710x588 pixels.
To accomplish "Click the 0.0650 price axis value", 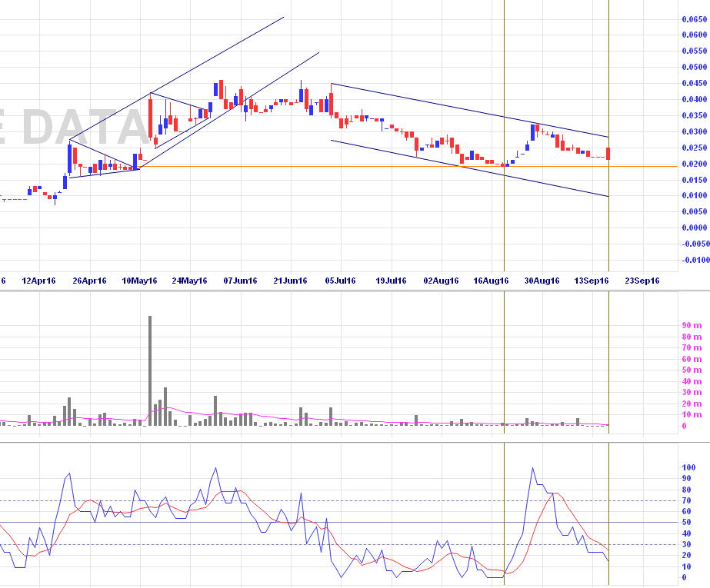I will point(694,19).
